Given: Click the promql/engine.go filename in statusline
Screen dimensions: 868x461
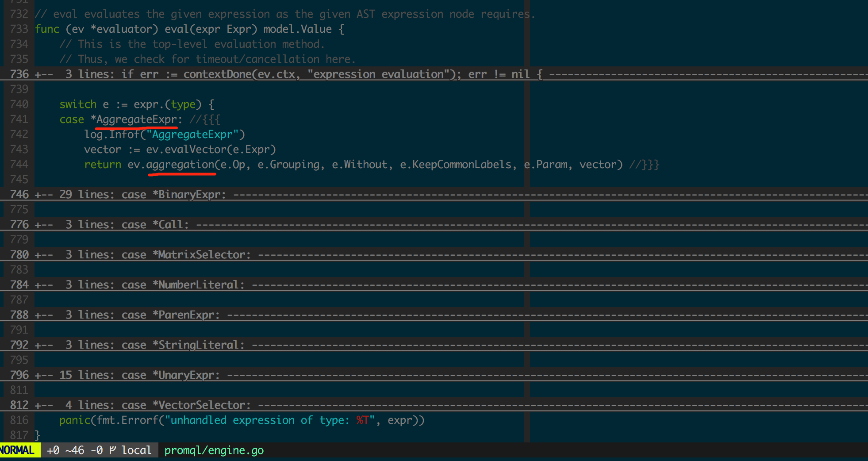Looking at the screenshot, I should click(x=214, y=450).
